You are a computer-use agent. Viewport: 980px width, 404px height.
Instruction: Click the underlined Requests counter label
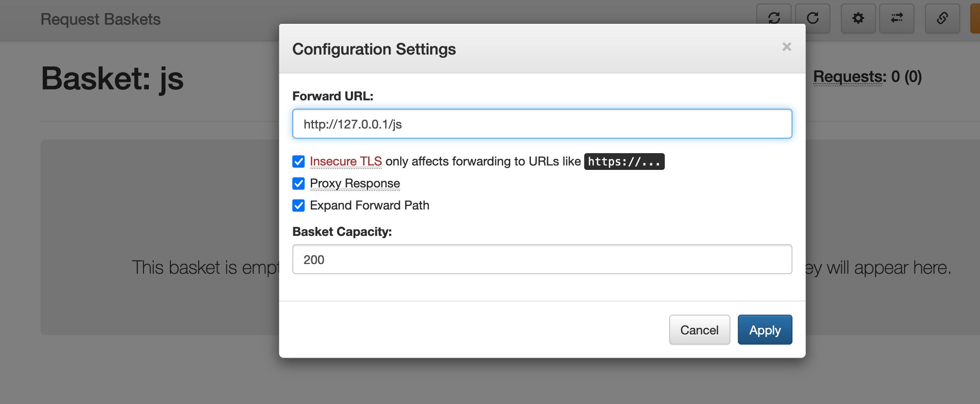pyautogui.click(x=849, y=77)
